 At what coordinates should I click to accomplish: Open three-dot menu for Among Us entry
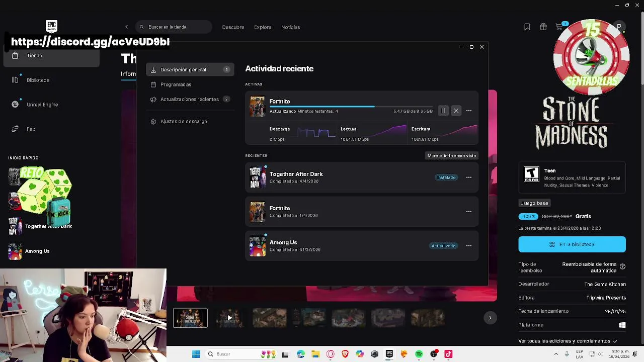tap(469, 246)
